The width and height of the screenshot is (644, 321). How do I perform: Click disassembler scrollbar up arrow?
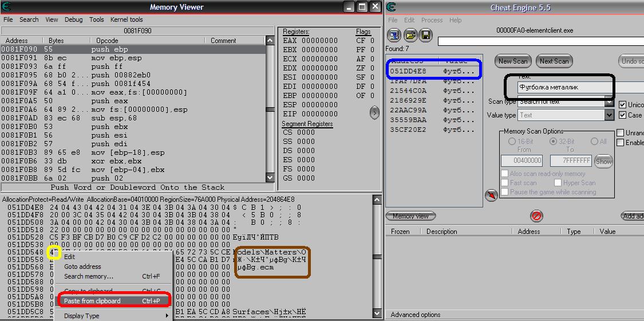[270, 41]
